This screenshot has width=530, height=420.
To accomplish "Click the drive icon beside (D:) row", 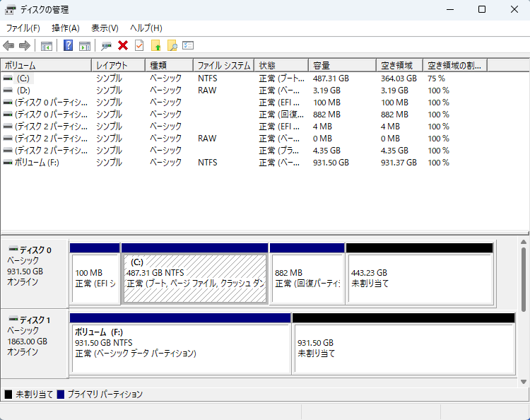I will tap(8, 91).
